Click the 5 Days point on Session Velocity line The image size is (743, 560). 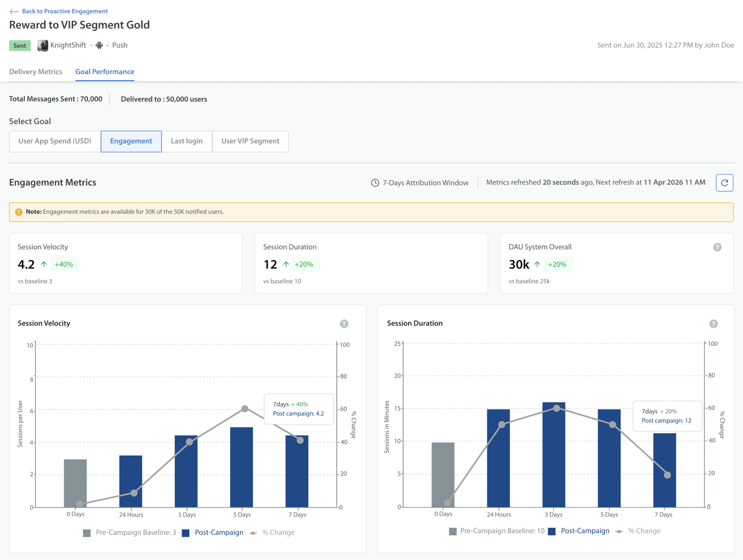click(245, 409)
